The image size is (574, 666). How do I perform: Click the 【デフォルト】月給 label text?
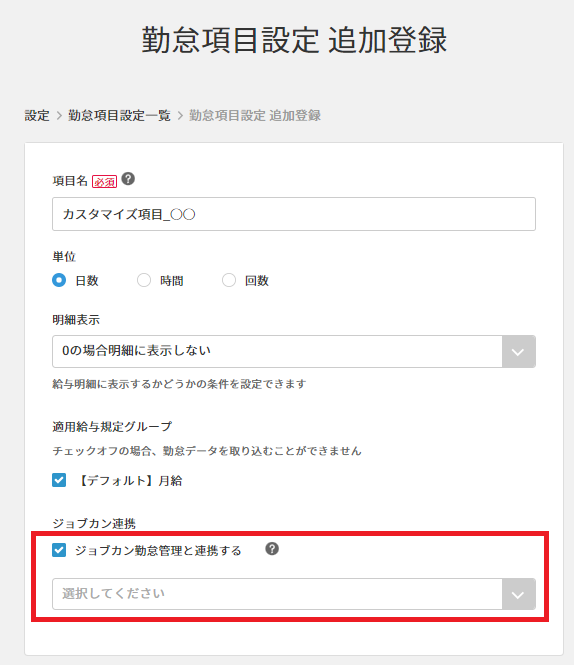[130, 480]
